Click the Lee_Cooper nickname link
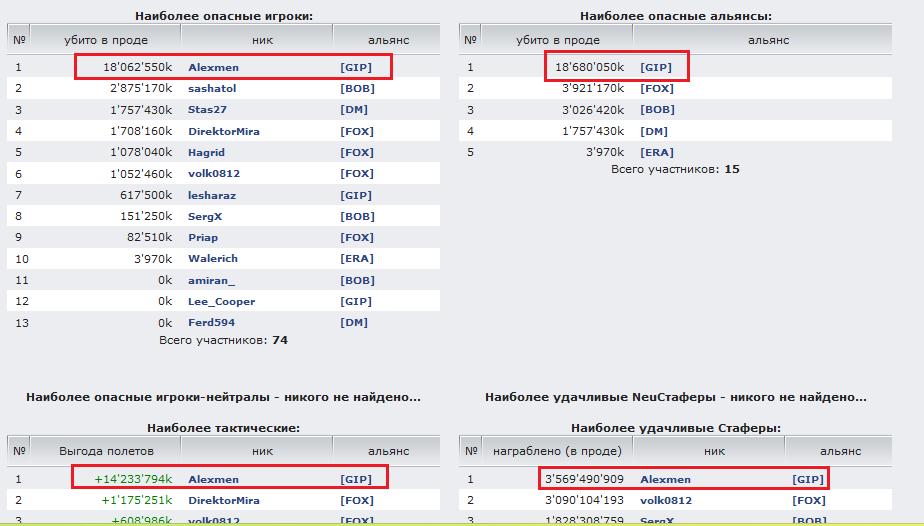Viewport: 924px width, 526px height. click(x=221, y=302)
